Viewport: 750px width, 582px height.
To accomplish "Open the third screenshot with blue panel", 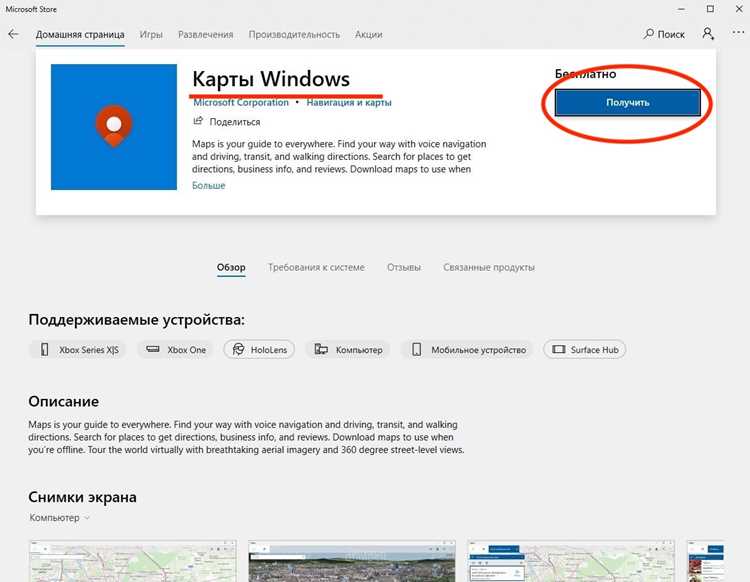I will [x=571, y=561].
